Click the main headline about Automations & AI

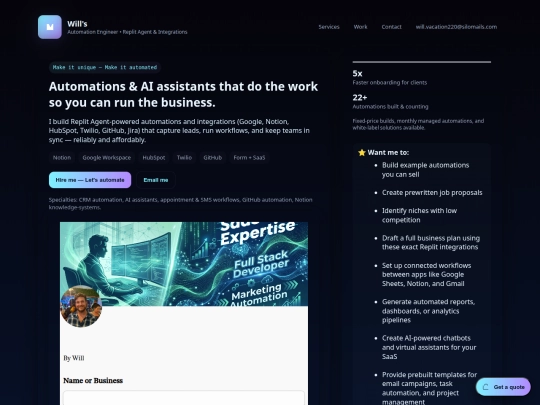[183, 94]
